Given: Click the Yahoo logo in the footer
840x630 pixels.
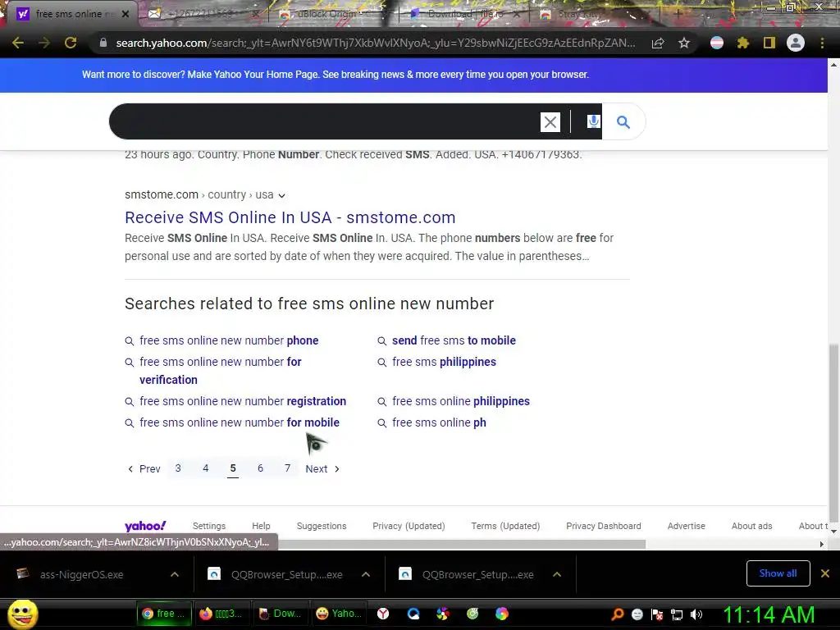Looking at the screenshot, I should coord(145,526).
